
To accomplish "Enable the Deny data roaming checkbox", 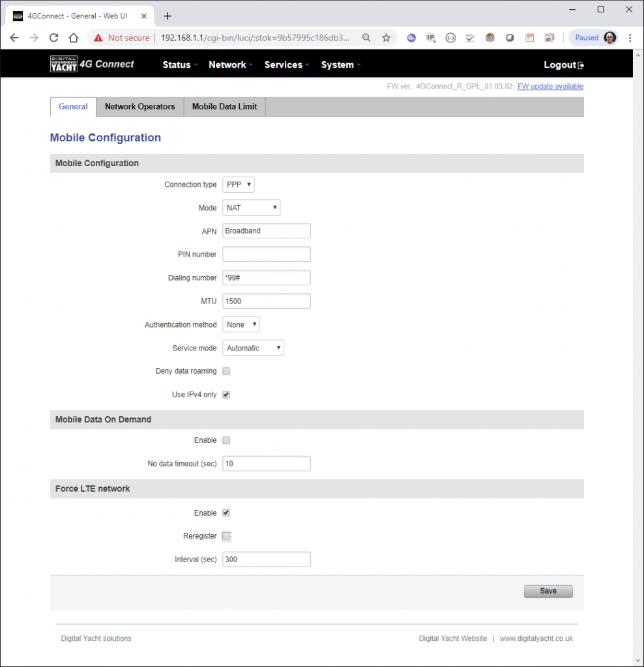I will pyautogui.click(x=226, y=371).
